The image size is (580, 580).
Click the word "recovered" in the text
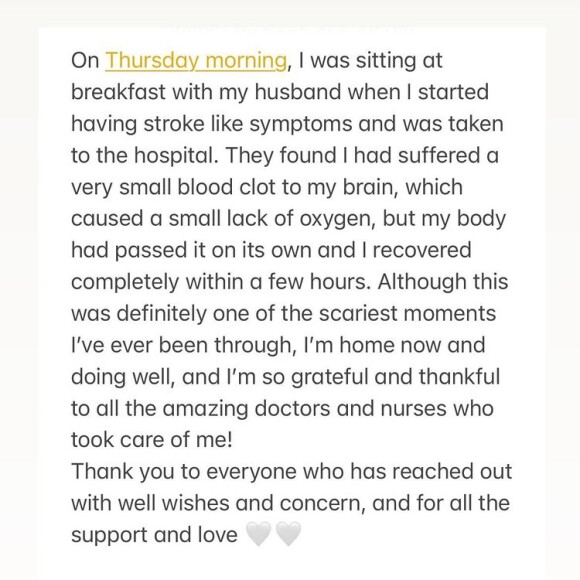tap(422, 250)
